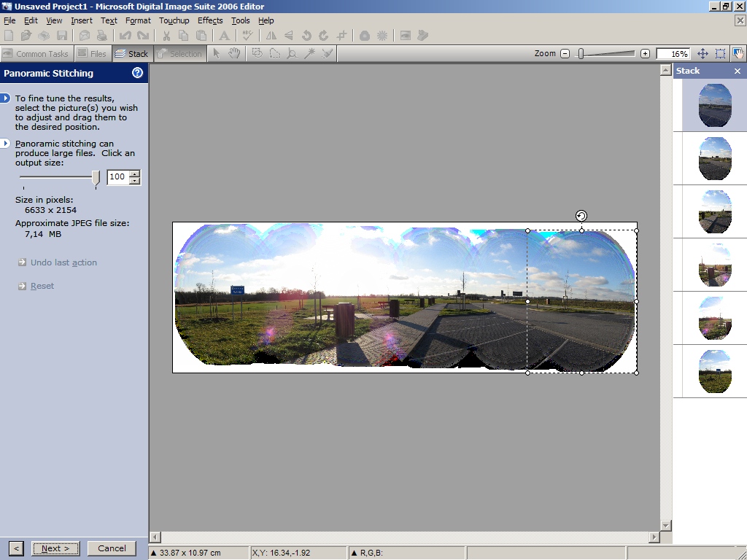Click the vertical scrollbar down arrow

tap(666, 525)
